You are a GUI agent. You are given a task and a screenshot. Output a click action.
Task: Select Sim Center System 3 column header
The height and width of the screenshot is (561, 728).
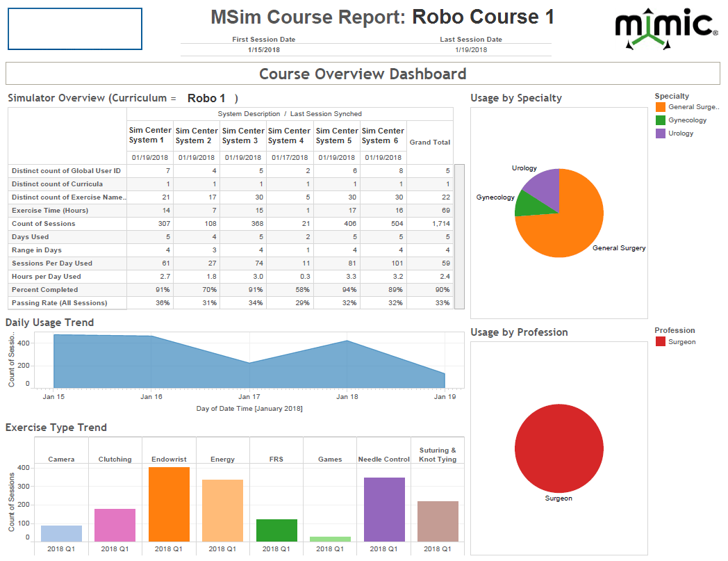click(243, 136)
